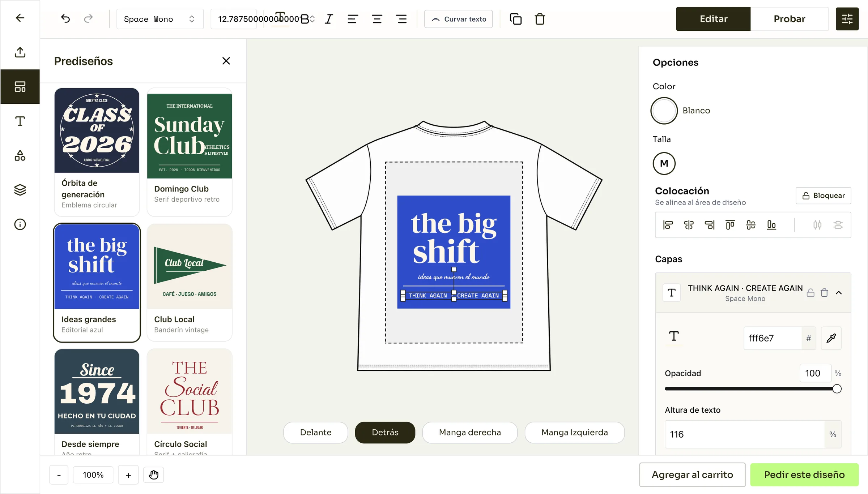Align element to bottom of design area
This screenshot has width=868, height=494.
(x=771, y=225)
